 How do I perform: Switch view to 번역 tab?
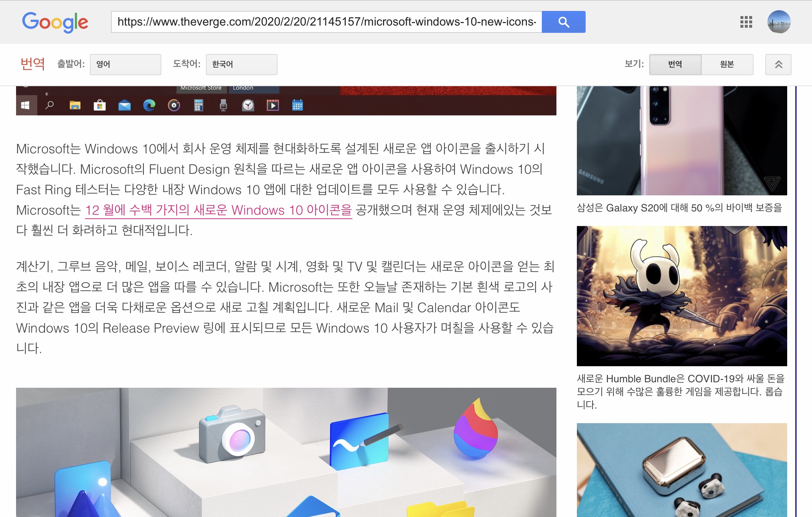point(675,65)
